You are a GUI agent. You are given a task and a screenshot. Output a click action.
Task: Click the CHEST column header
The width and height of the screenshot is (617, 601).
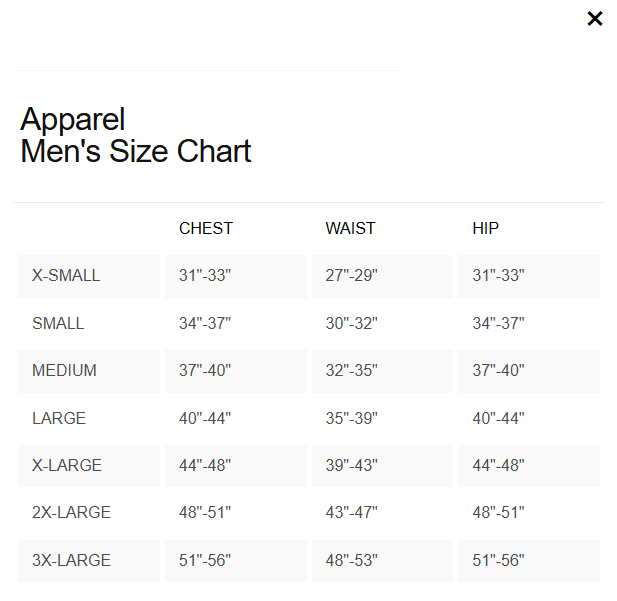(x=206, y=228)
